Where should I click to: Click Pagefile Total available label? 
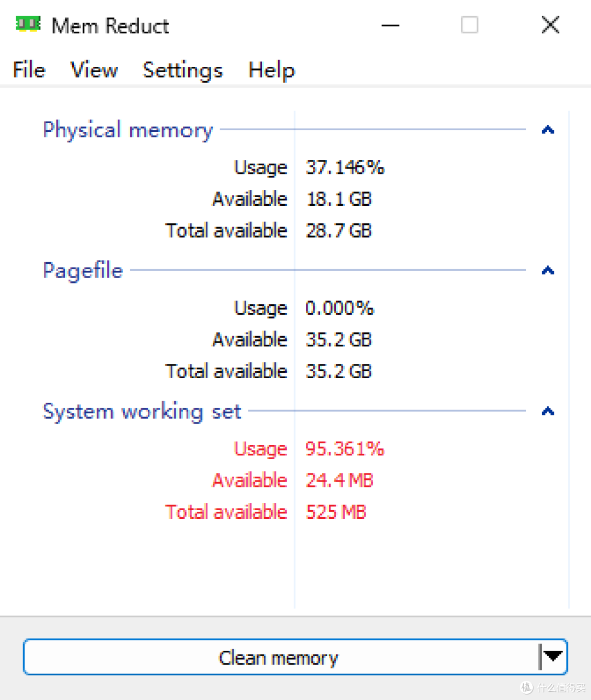pyautogui.click(x=227, y=371)
